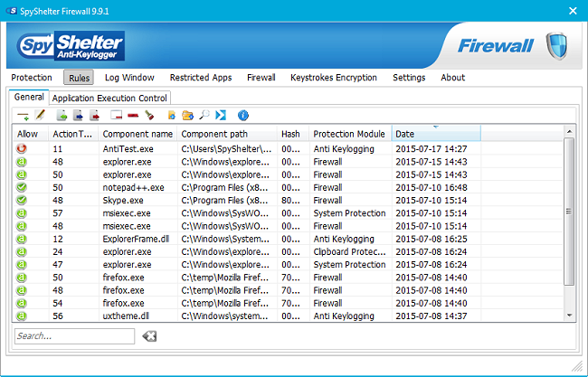This screenshot has height=377, width=588.
Task: Click the folder with blue plus icon
Action: click(187, 116)
